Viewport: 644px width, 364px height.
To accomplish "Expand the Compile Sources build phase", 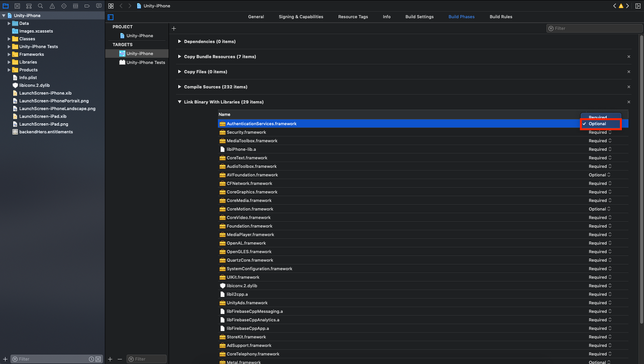I will [x=180, y=87].
